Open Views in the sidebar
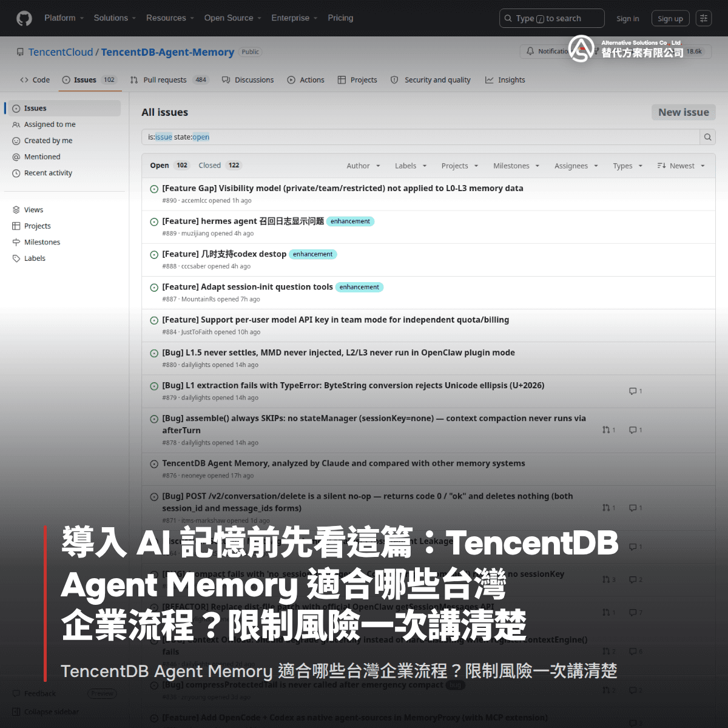728x728 pixels. 33,210
